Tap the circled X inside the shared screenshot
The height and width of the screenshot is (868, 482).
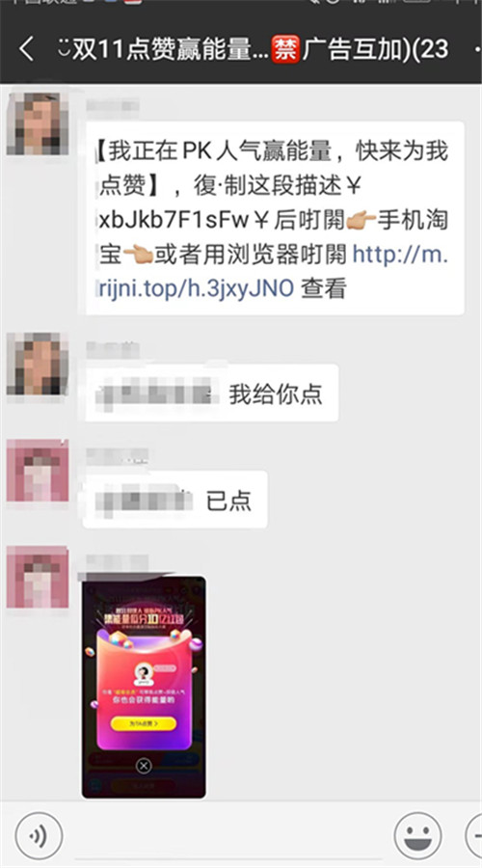144,766
